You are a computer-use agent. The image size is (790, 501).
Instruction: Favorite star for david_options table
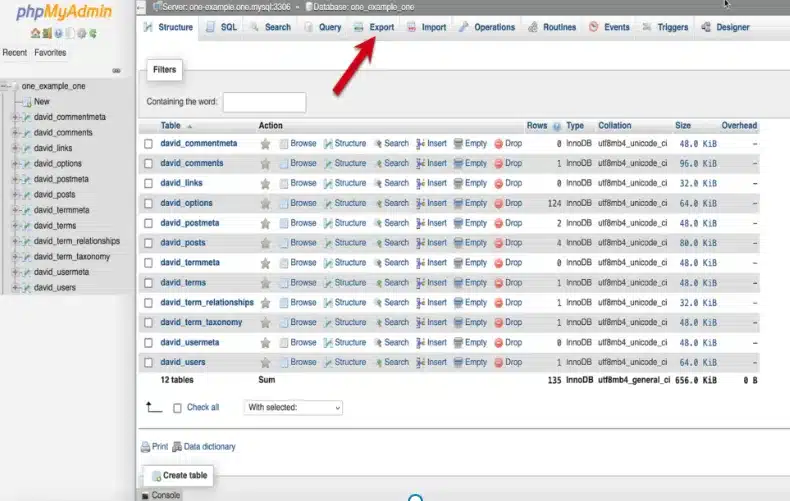tap(265, 203)
